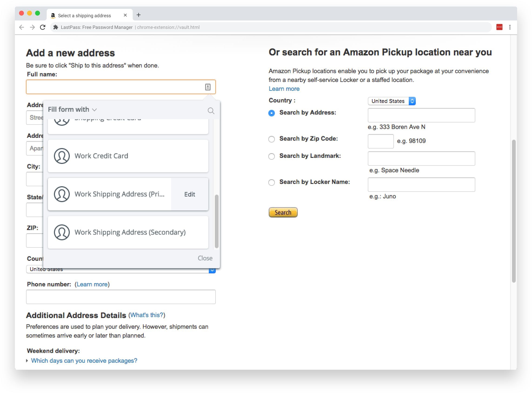This screenshot has height=393, width=532.
Task: Select the Search by Zip Code radio
Action: (272, 139)
